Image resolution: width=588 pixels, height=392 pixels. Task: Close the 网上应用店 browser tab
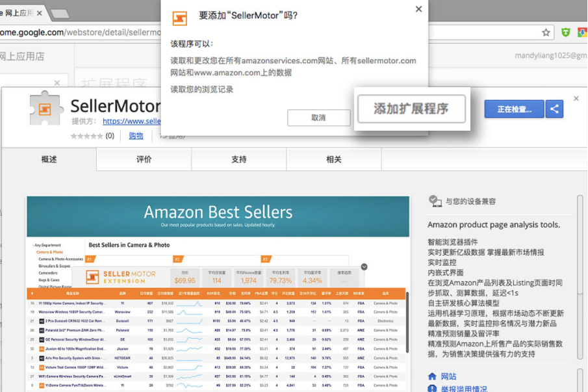tap(40, 13)
